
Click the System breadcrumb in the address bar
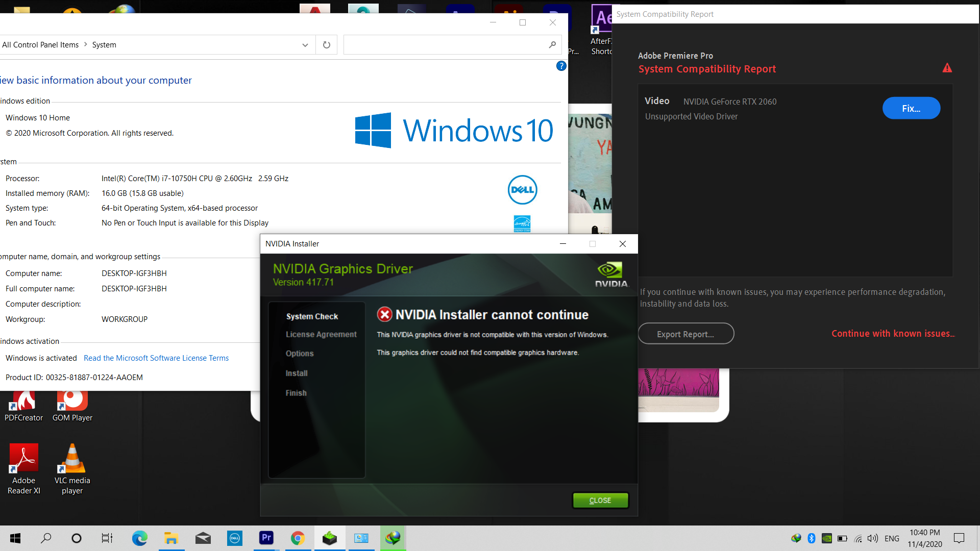tap(104, 45)
